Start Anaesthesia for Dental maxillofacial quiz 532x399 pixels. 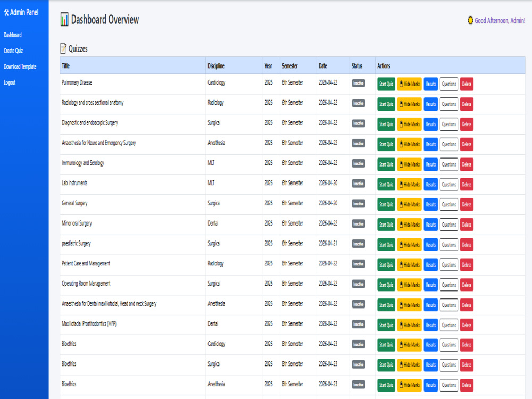click(x=386, y=305)
